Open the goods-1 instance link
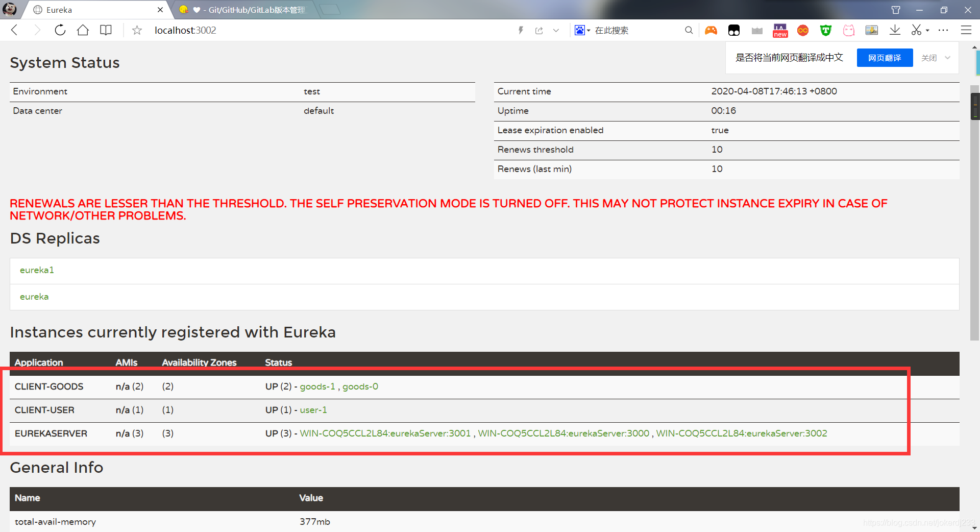The width and height of the screenshot is (980, 532). tap(317, 386)
